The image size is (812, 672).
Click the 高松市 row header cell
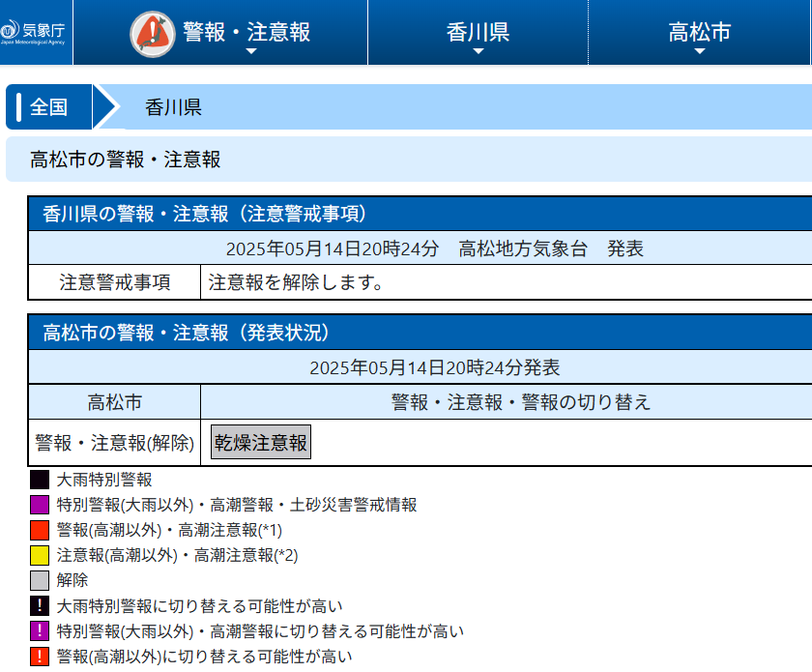coord(115,402)
